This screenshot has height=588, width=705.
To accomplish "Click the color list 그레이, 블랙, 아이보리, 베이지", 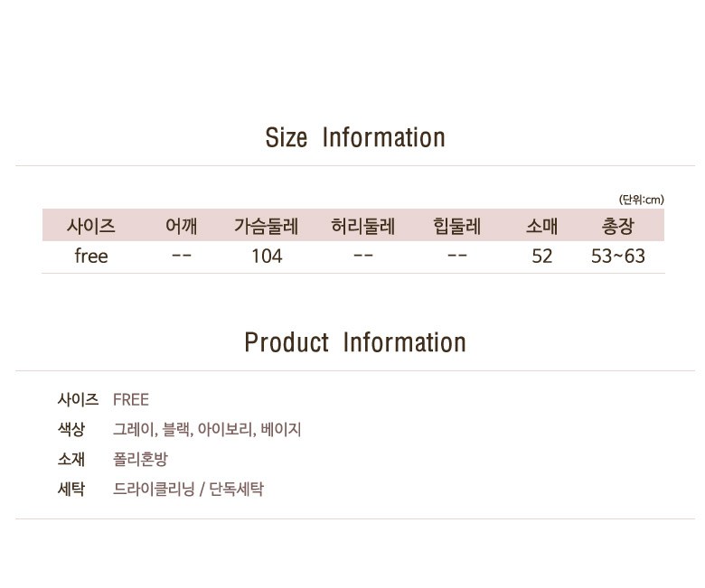I will pos(207,429).
